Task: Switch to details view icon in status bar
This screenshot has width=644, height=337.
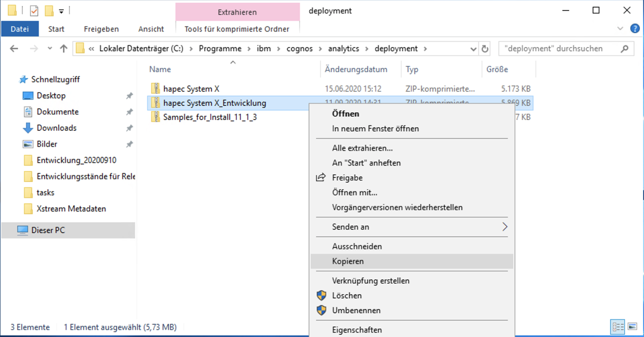Action: (618, 327)
